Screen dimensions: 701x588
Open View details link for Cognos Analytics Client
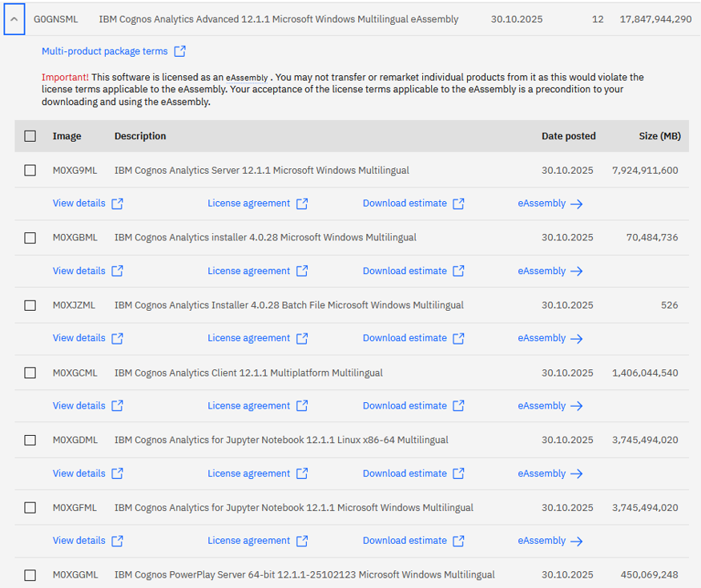79,406
